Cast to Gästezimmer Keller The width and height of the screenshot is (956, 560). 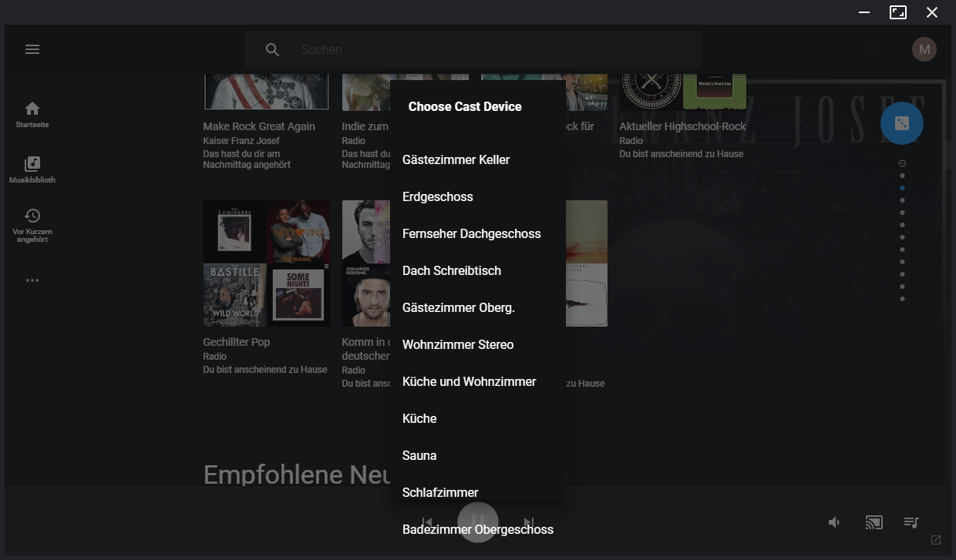(x=478, y=159)
